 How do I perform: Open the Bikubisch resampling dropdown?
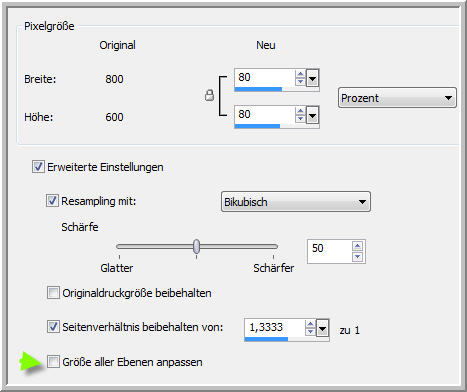pos(296,202)
